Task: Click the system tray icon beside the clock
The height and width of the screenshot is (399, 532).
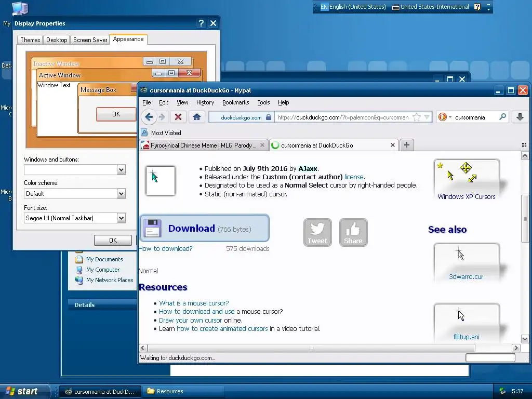Action: [x=502, y=391]
